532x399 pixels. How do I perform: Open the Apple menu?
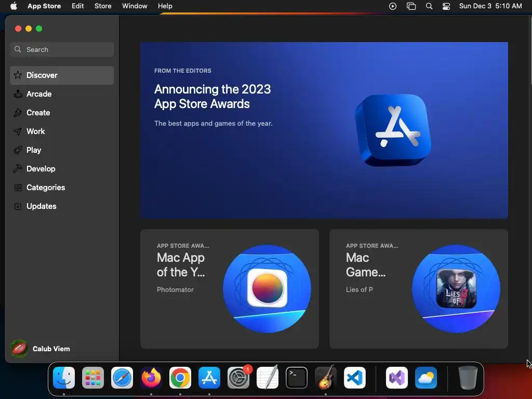click(14, 6)
